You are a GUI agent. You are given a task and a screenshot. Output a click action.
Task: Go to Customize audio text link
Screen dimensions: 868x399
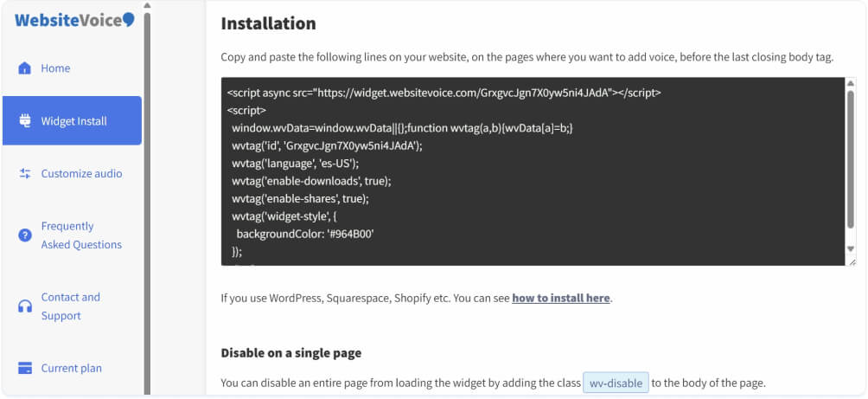pos(81,174)
